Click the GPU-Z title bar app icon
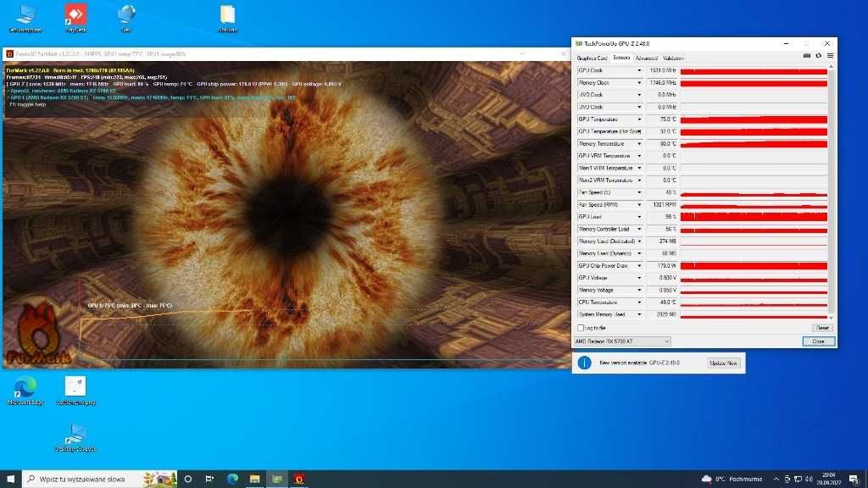This screenshot has width=868, height=488. click(579, 44)
